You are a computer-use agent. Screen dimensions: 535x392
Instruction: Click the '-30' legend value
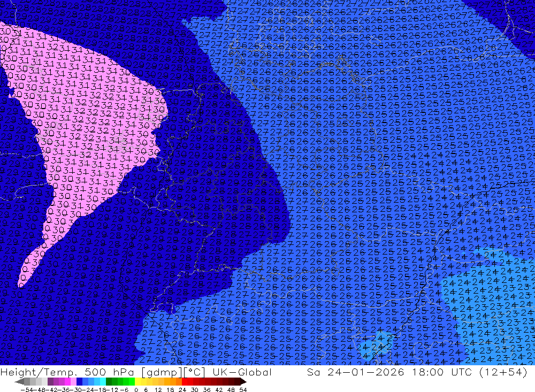coord(76,390)
